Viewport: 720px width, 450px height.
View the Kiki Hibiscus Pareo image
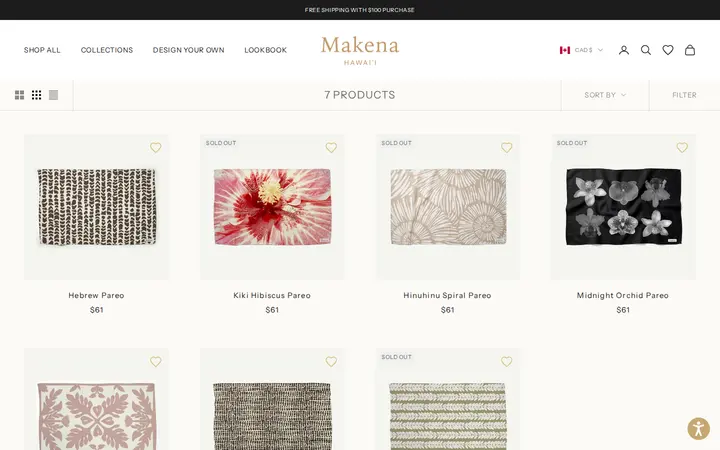click(272, 207)
